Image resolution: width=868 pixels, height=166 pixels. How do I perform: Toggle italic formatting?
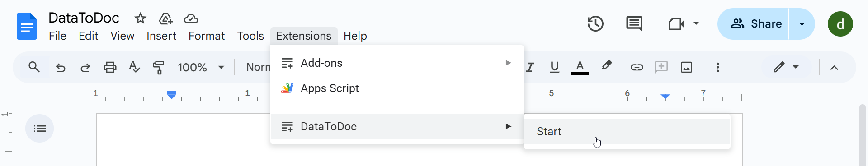coord(530,67)
